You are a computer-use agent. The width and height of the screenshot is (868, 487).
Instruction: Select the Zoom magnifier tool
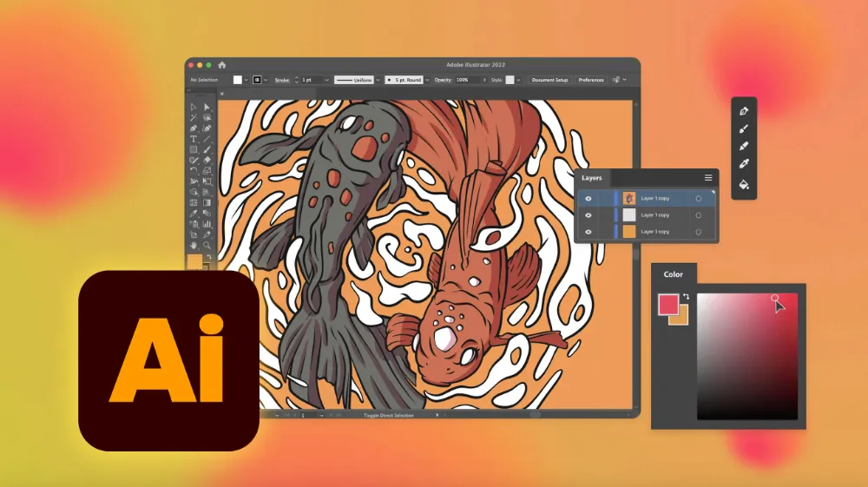pyautogui.click(x=207, y=245)
